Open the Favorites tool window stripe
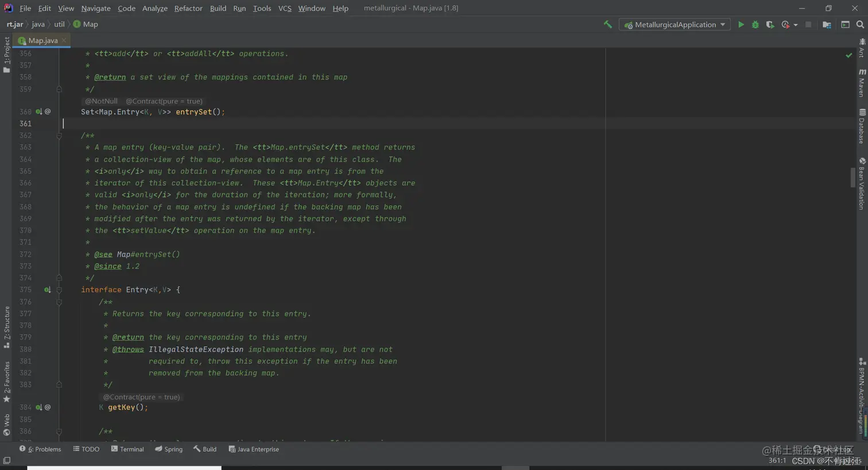The width and height of the screenshot is (868, 470). (6, 382)
